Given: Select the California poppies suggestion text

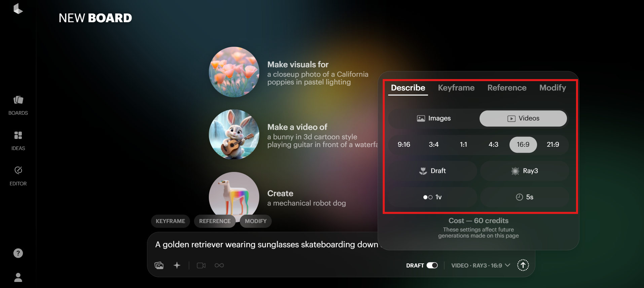Looking at the screenshot, I should click(318, 73).
